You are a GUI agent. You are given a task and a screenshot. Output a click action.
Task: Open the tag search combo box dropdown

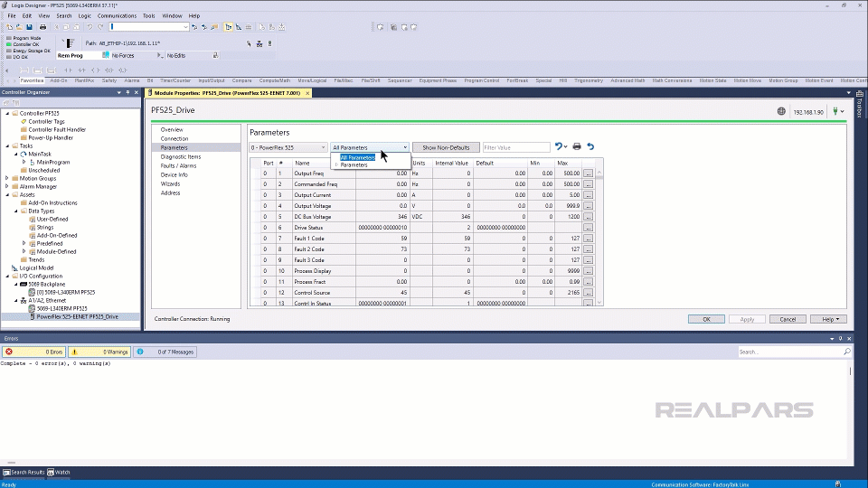tap(184, 26)
